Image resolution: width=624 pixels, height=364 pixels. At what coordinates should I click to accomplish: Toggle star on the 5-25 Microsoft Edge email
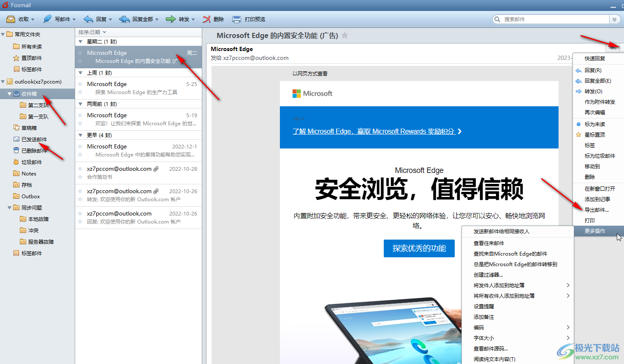point(80,92)
